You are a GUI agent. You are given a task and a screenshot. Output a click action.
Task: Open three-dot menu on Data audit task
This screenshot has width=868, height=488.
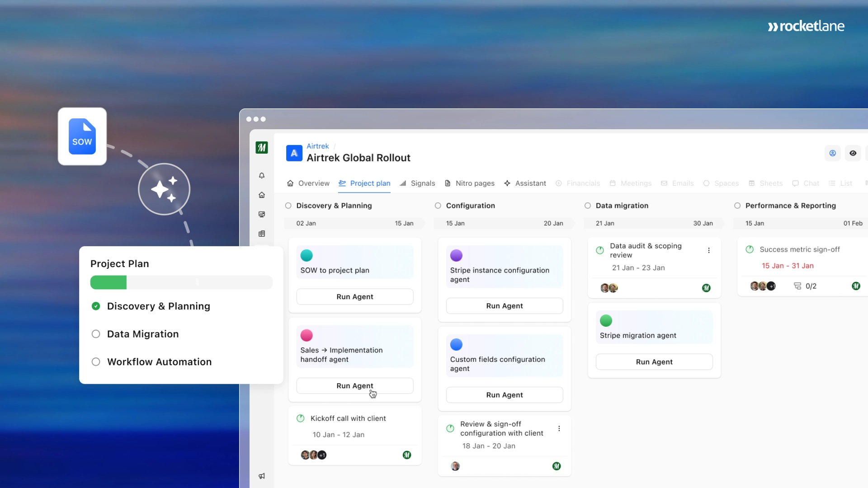709,250
